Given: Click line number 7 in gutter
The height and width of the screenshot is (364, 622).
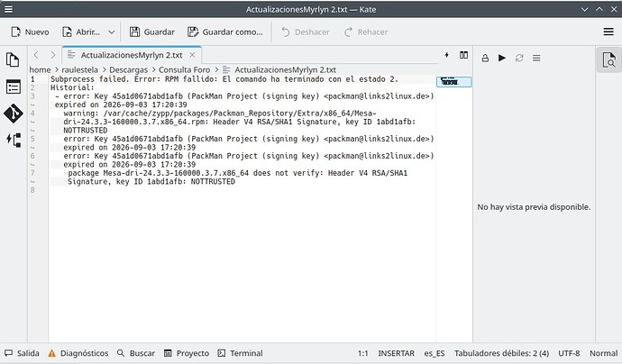Looking at the screenshot, I should [x=32, y=173].
